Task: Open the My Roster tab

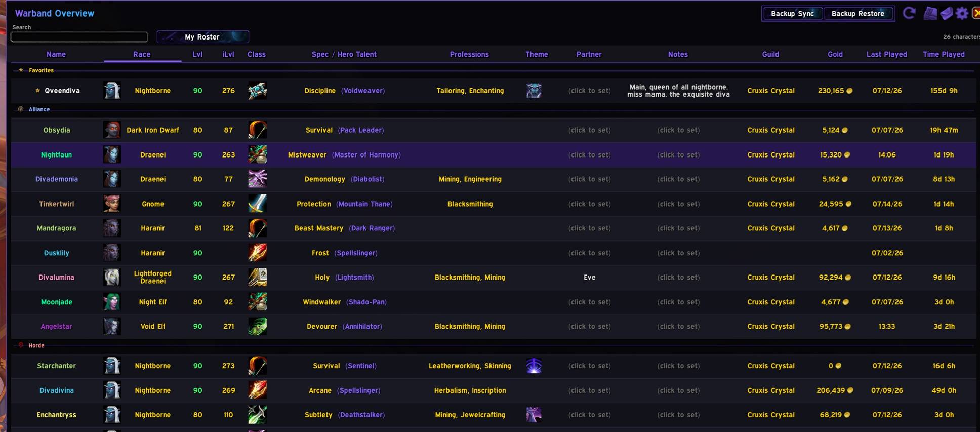Action: click(x=202, y=37)
